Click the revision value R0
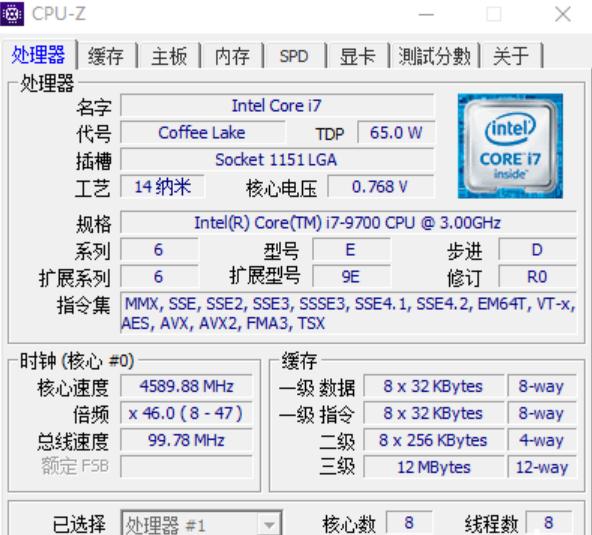Image resolution: width=592 pixels, height=535 pixels. pyautogui.click(x=537, y=277)
